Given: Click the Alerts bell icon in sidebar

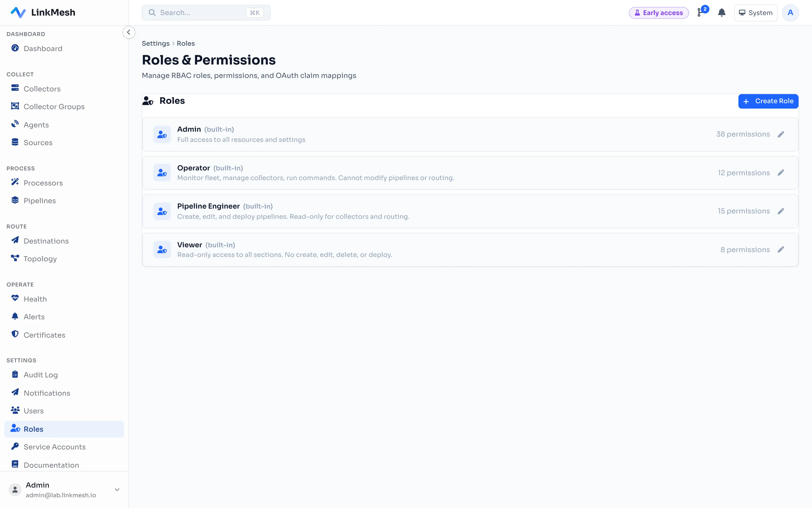Looking at the screenshot, I should (x=15, y=316).
